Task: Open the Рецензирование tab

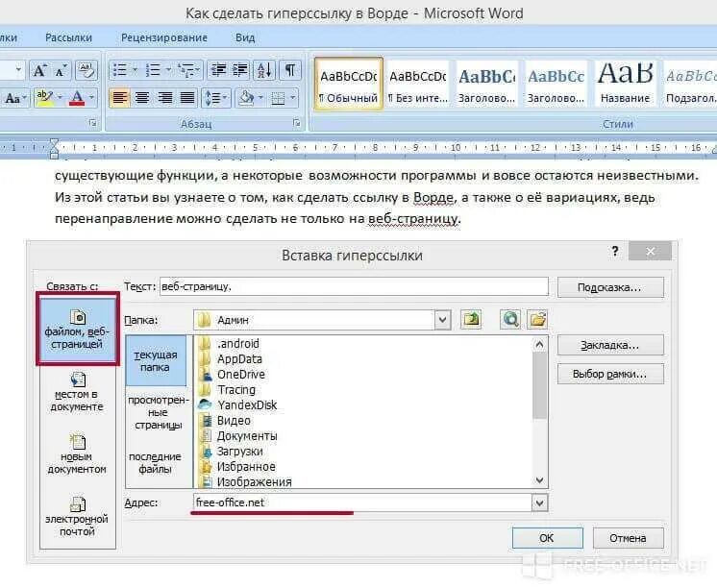Action: [x=164, y=37]
